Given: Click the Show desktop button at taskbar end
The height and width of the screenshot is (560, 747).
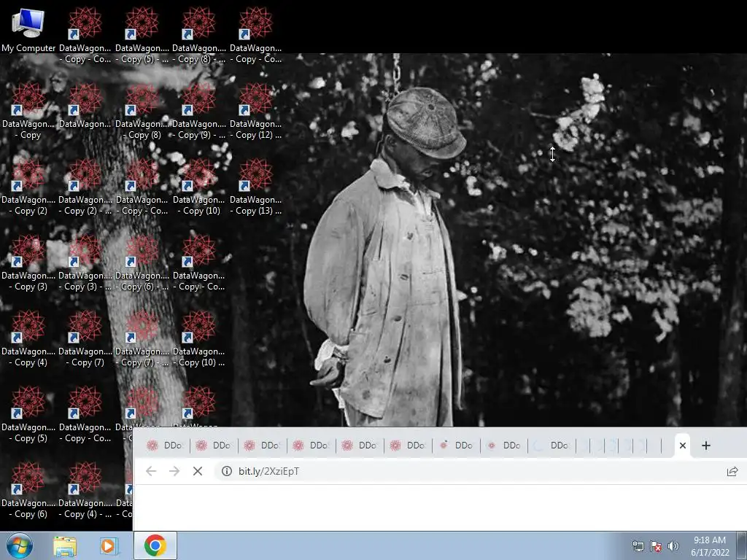Looking at the screenshot, I should click(x=742, y=545).
